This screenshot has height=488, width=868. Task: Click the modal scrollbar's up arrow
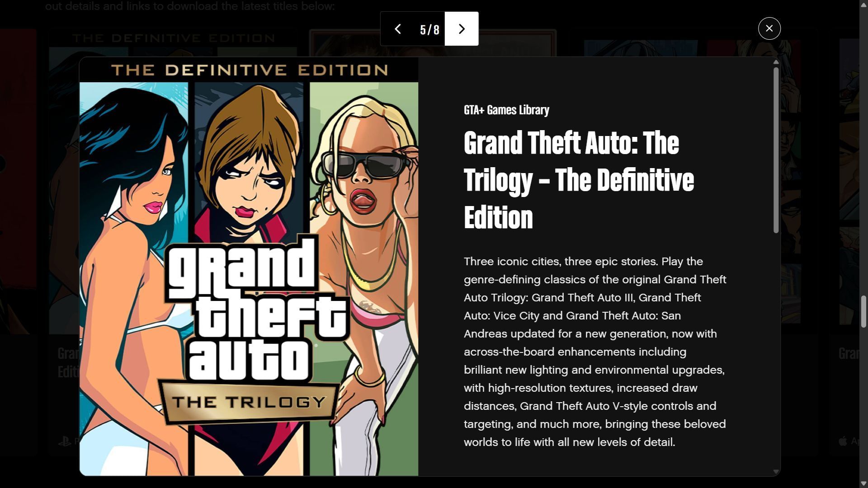coord(776,62)
